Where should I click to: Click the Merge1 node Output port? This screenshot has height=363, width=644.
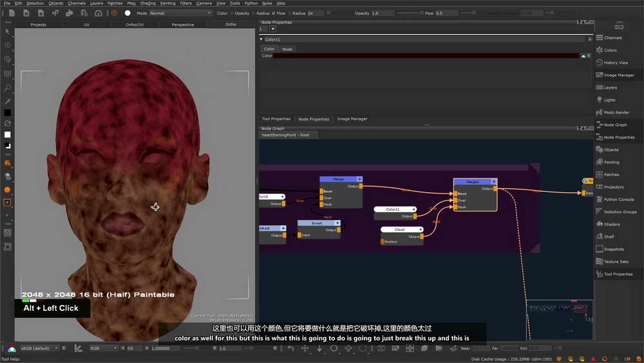coord(495,188)
